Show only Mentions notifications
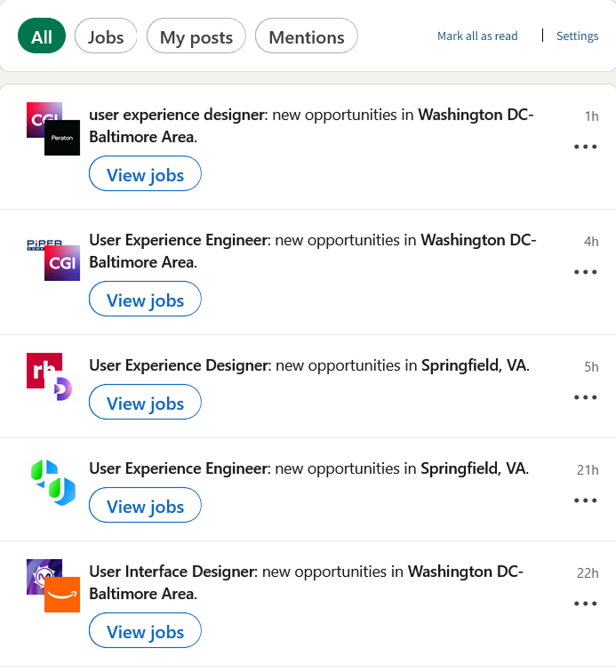The height and width of the screenshot is (672, 616). pyautogui.click(x=306, y=36)
